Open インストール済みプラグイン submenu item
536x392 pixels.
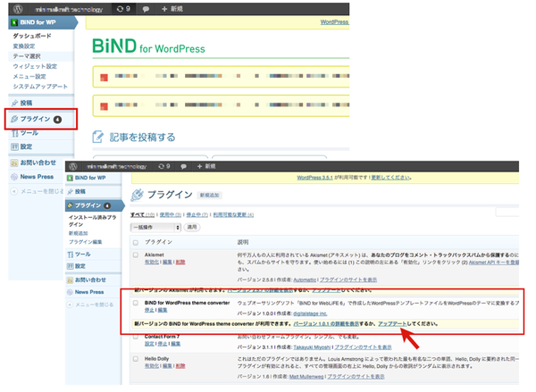point(92,221)
